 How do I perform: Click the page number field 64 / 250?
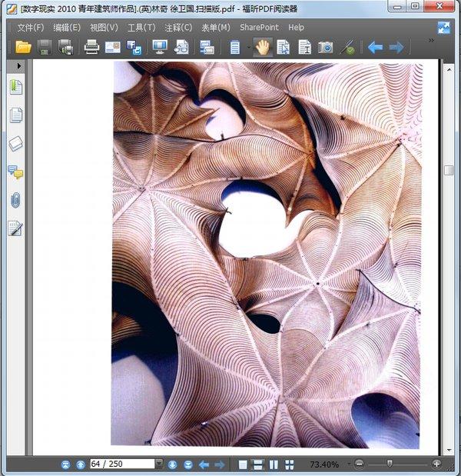tap(122, 464)
